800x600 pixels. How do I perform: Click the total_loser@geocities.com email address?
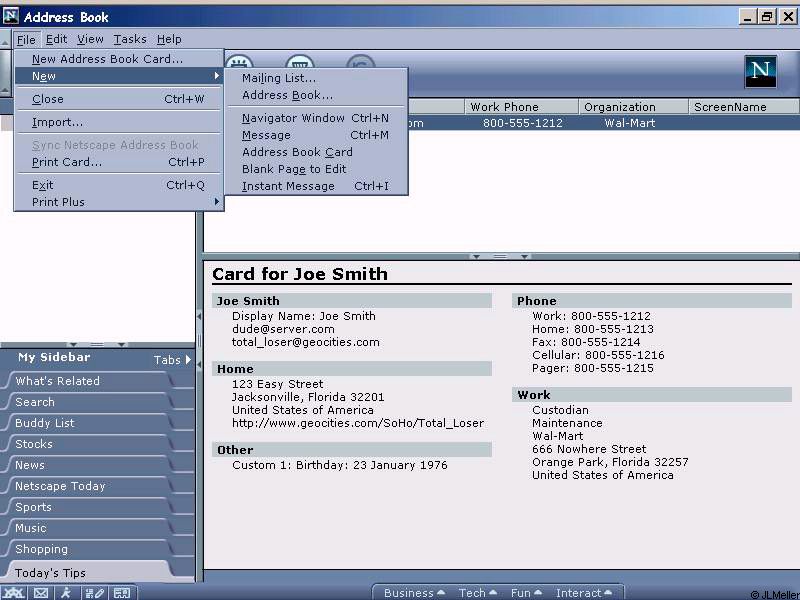(306, 342)
